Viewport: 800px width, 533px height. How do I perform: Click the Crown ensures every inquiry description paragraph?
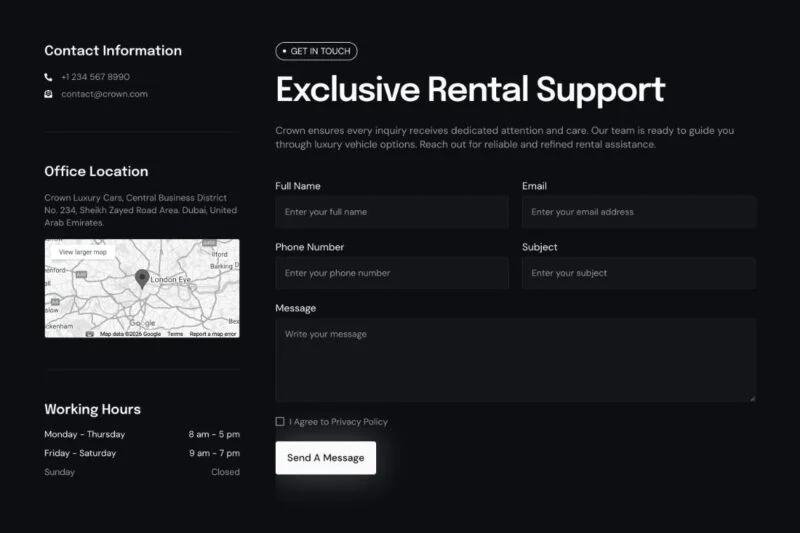(505, 137)
